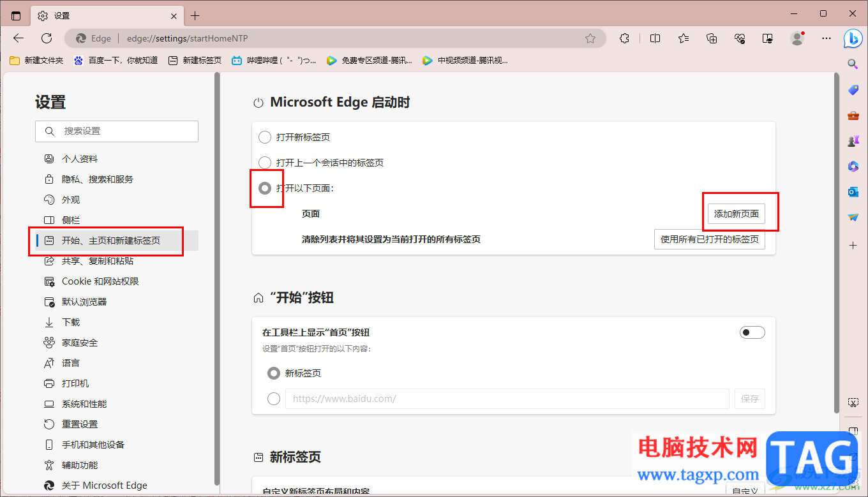The image size is (868, 497).
Task: Go to 默认浏览器 settings
Action: coord(117,302)
